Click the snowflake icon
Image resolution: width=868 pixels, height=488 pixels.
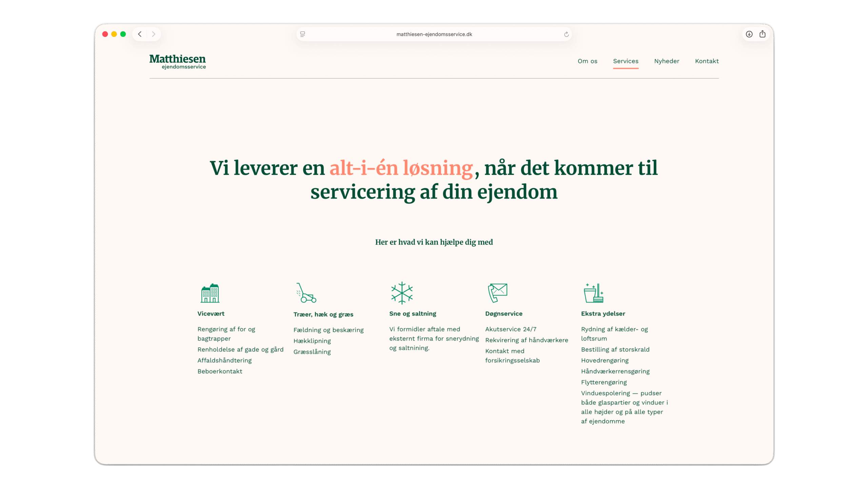tap(402, 293)
